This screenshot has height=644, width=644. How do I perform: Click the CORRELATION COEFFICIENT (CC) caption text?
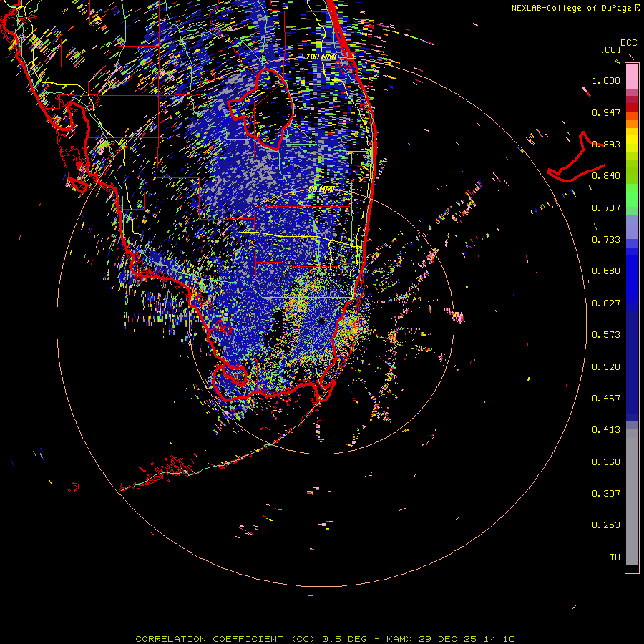point(225,639)
